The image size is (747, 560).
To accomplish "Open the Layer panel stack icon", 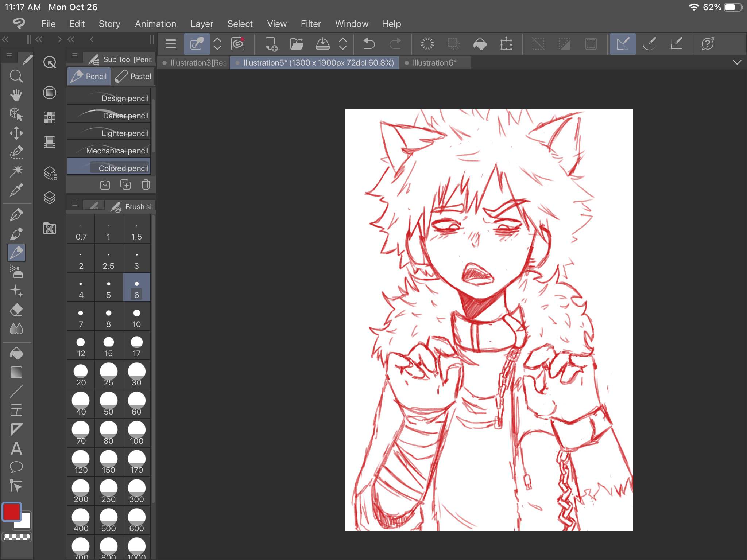I will tap(50, 198).
